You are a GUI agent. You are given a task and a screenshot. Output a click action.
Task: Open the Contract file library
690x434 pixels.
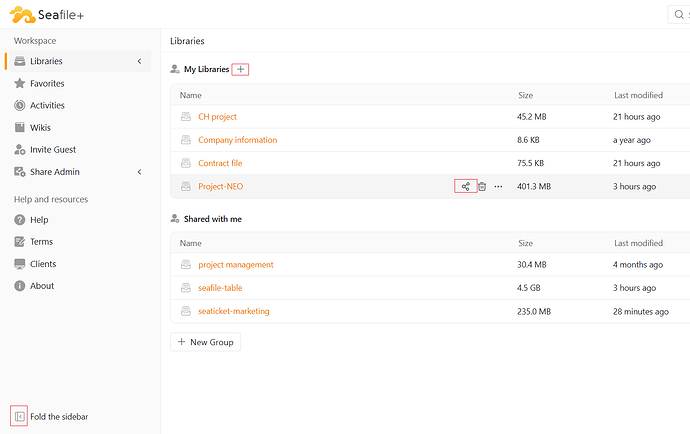coord(220,163)
